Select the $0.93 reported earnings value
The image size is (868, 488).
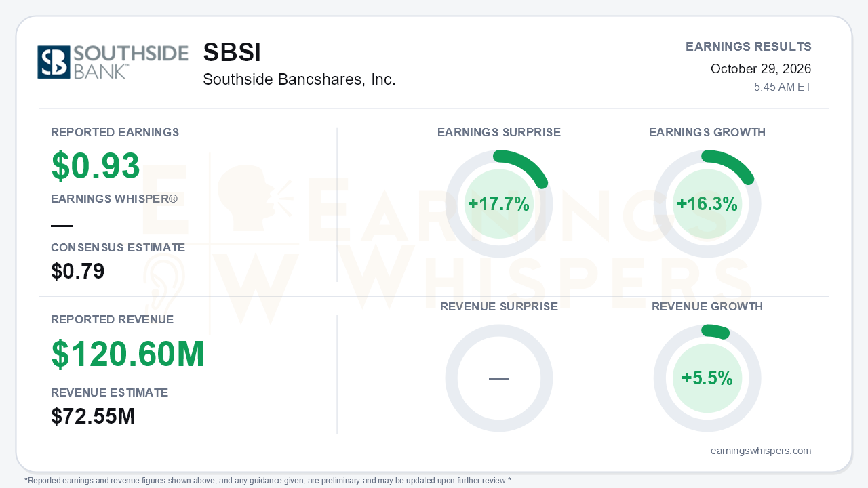pyautogui.click(x=96, y=166)
